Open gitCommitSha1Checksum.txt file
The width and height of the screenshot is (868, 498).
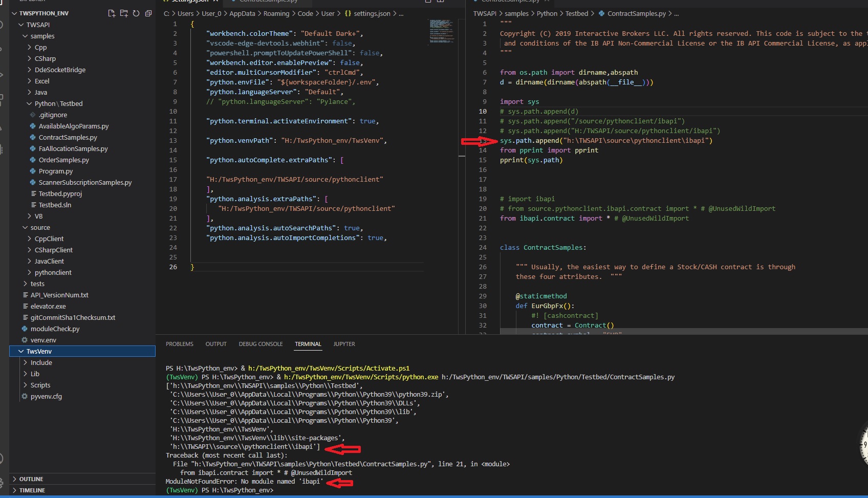point(73,317)
